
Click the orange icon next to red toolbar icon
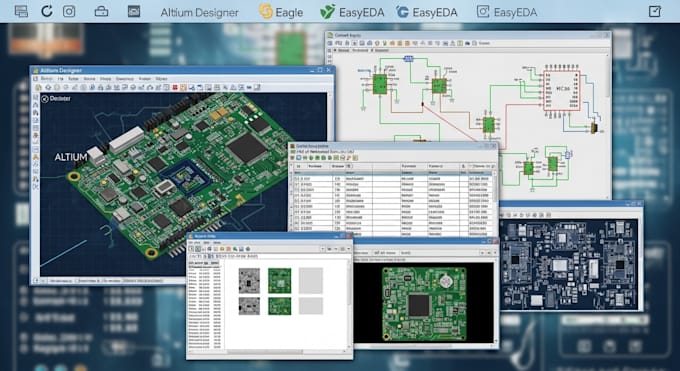pos(183,87)
